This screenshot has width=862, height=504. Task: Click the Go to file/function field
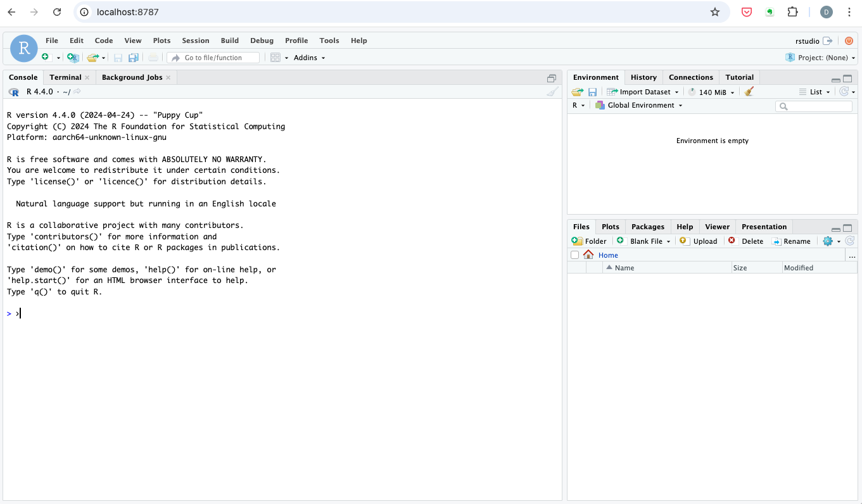click(x=213, y=58)
